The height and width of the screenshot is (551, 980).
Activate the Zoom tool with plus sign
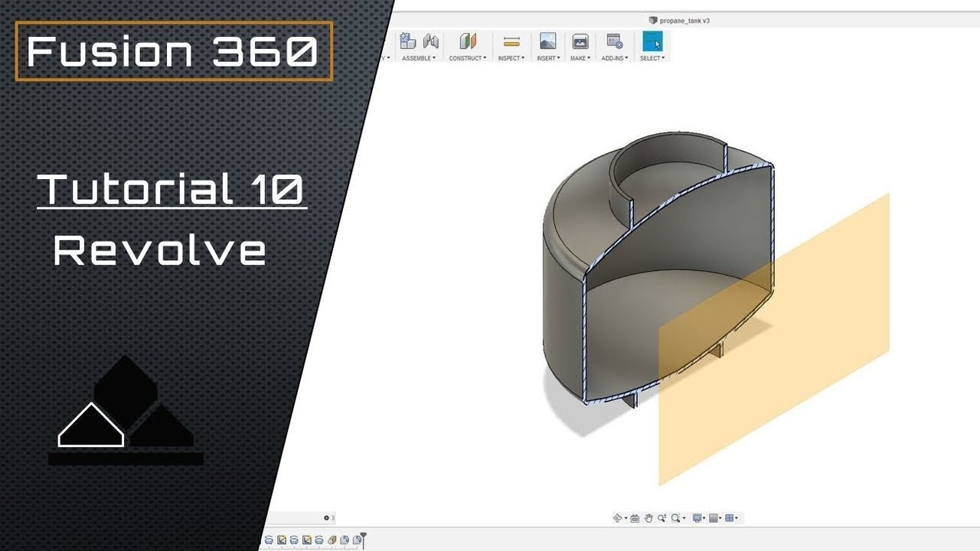662,517
